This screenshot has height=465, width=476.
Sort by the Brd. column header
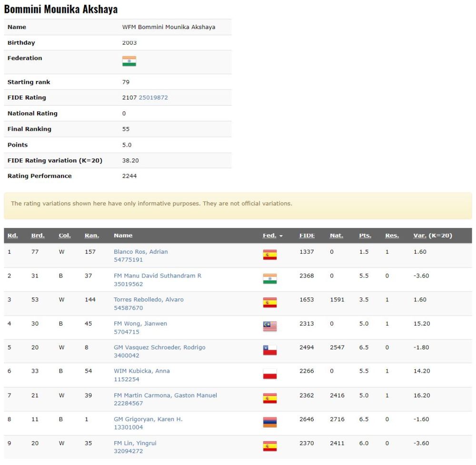(x=38, y=236)
